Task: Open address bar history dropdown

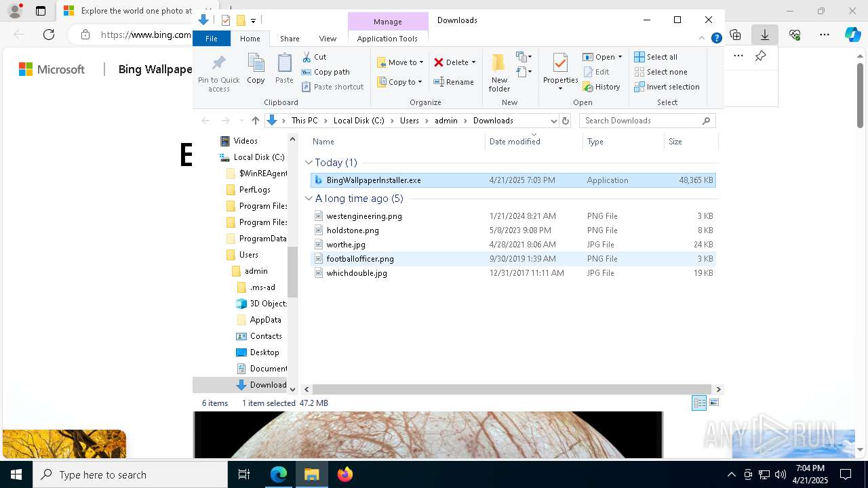Action: [553, 121]
